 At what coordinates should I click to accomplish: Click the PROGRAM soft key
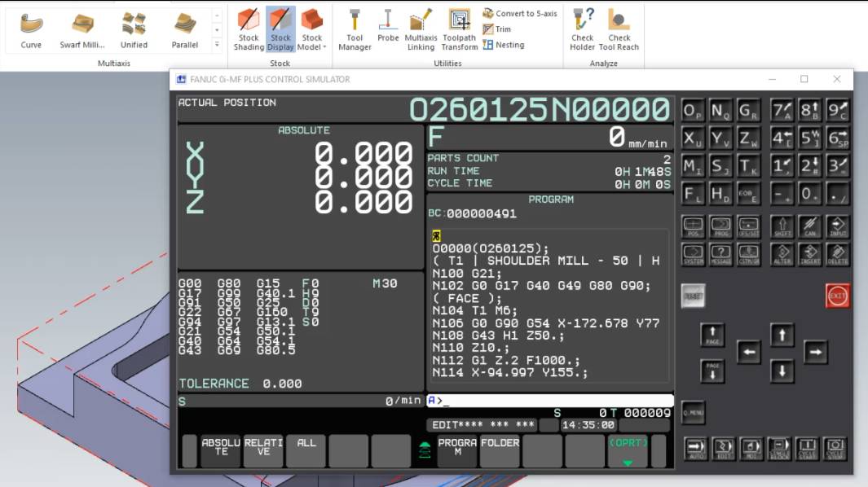(457, 450)
